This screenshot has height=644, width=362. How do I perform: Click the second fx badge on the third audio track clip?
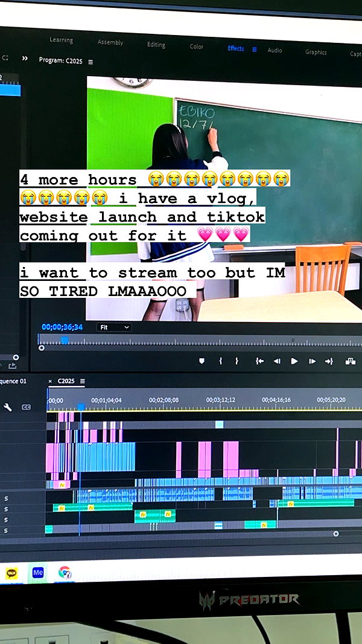(168, 514)
